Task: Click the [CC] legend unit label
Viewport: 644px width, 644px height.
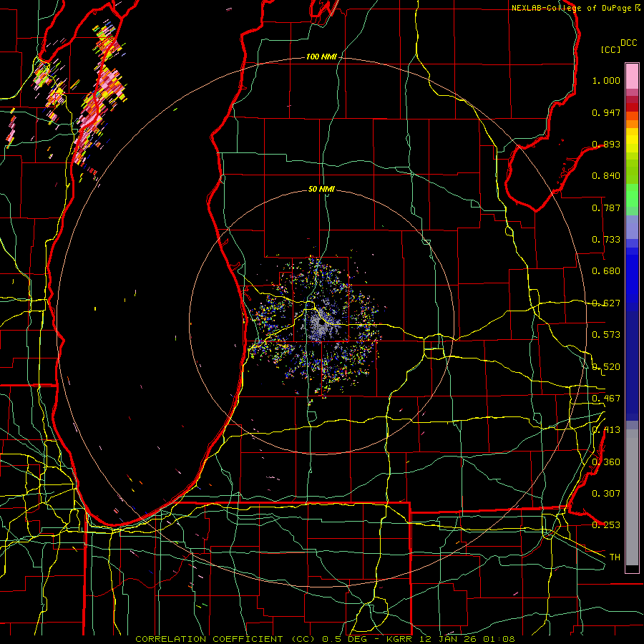Action: (611, 49)
